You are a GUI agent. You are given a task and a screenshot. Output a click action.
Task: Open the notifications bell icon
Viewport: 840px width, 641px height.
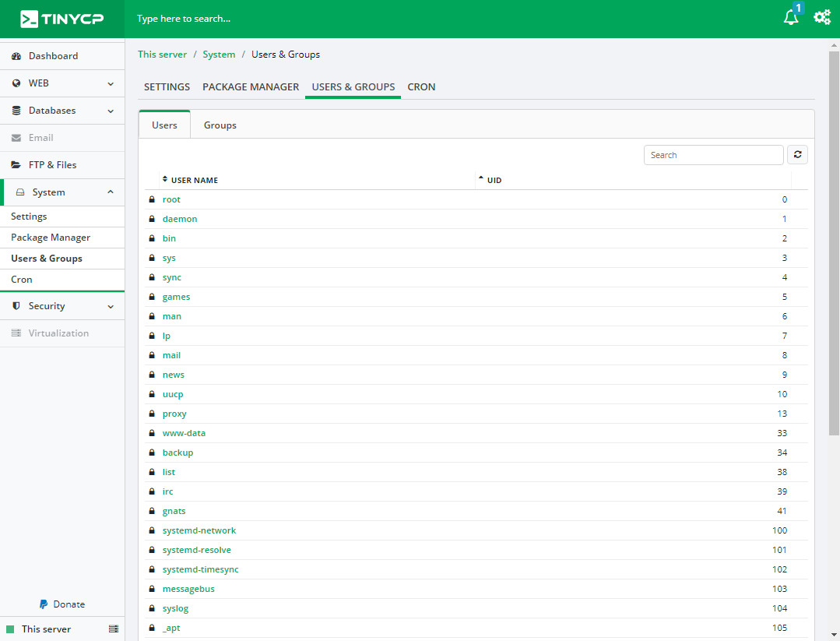[x=791, y=17]
